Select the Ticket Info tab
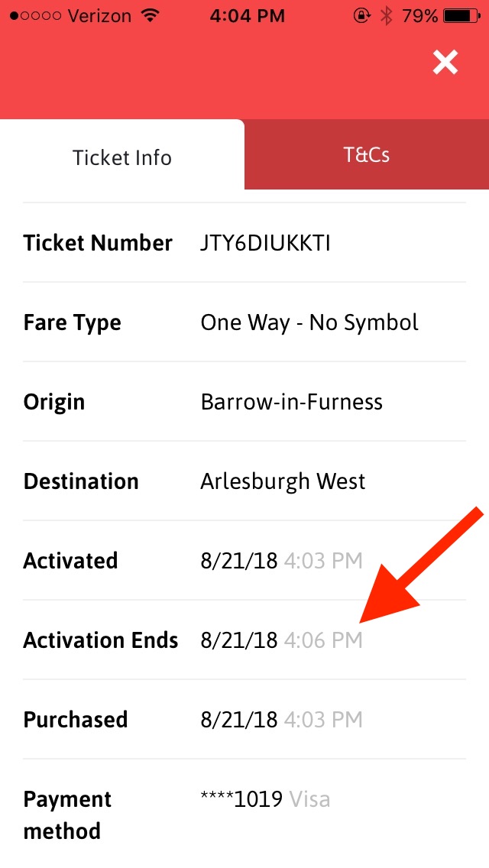 121,157
